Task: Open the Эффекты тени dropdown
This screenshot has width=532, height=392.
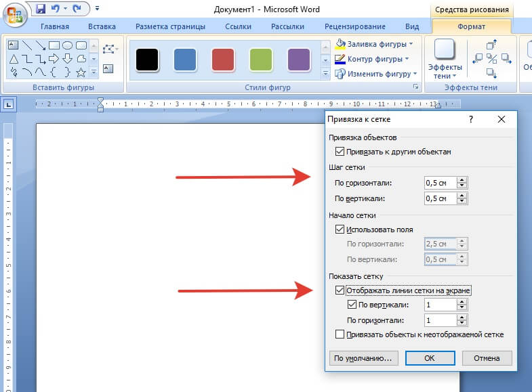Action: pyautogui.click(x=445, y=60)
